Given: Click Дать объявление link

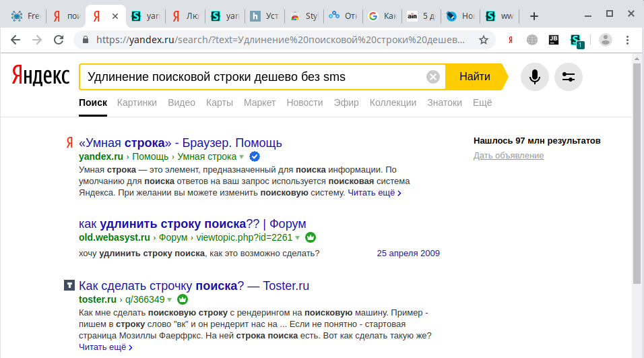Looking at the screenshot, I should coord(509,155).
